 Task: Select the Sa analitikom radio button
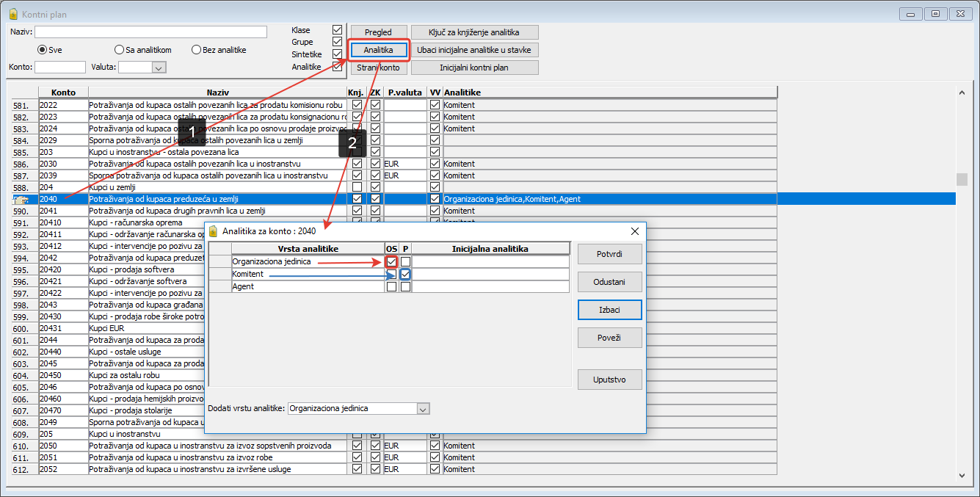pos(119,50)
